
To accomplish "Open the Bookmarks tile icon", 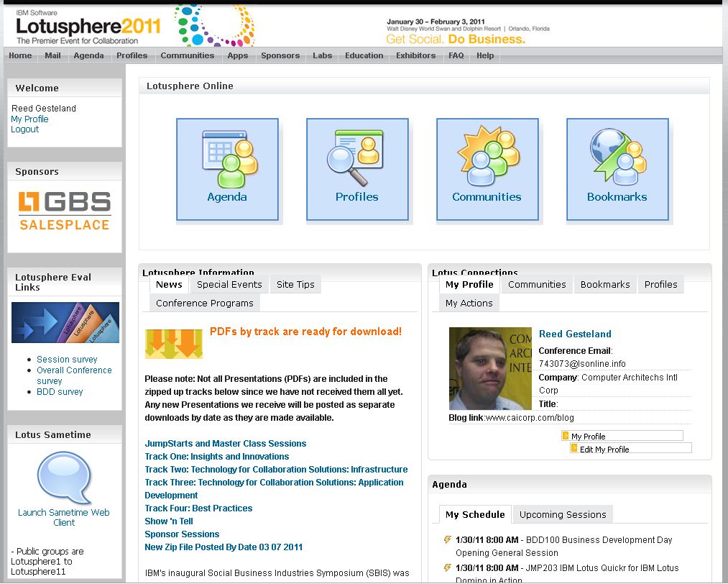I will point(617,169).
